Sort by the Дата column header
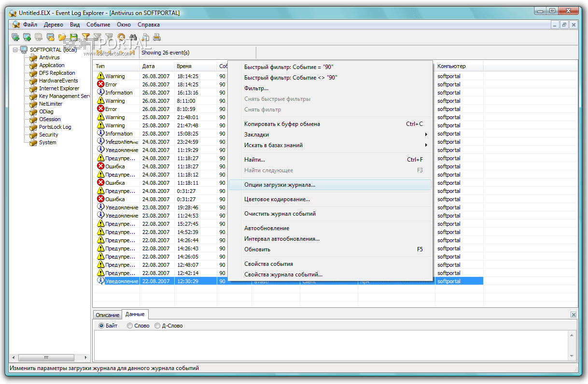The width and height of the screenshot is (588, 384). tap(157, 66)
